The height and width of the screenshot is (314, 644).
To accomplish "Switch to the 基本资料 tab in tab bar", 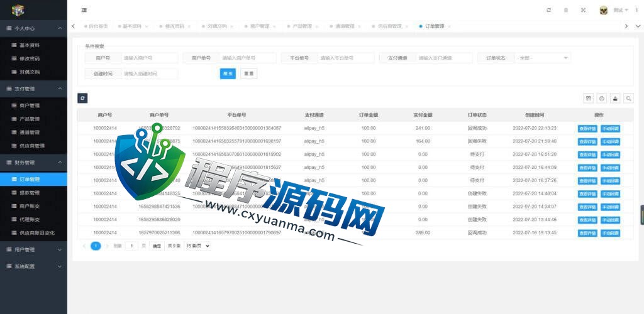I will click(132, 26).
